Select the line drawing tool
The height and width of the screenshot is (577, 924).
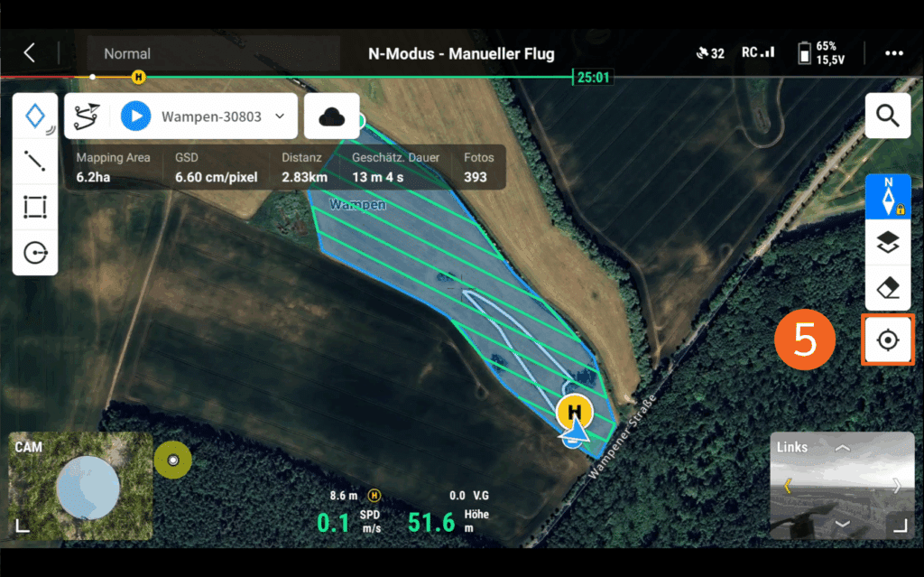pyautogui.click(x=35, y=161)
